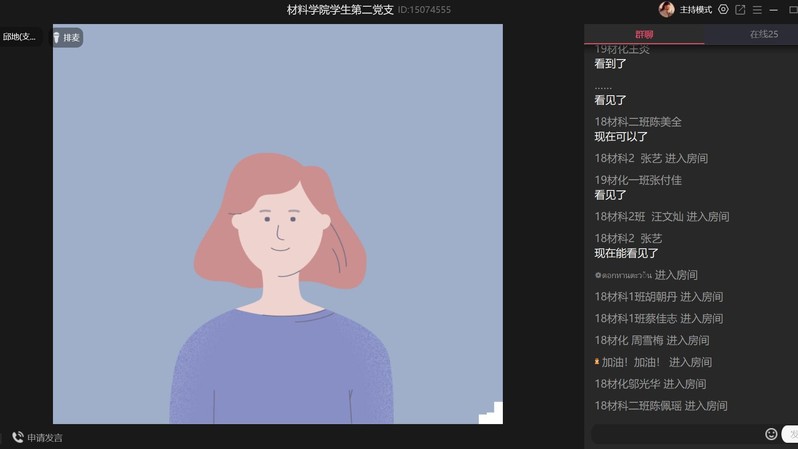The width and height of the screenshot is (798, 449).
Task: Open settings via the hexagon gear icon
Action: 723,10
